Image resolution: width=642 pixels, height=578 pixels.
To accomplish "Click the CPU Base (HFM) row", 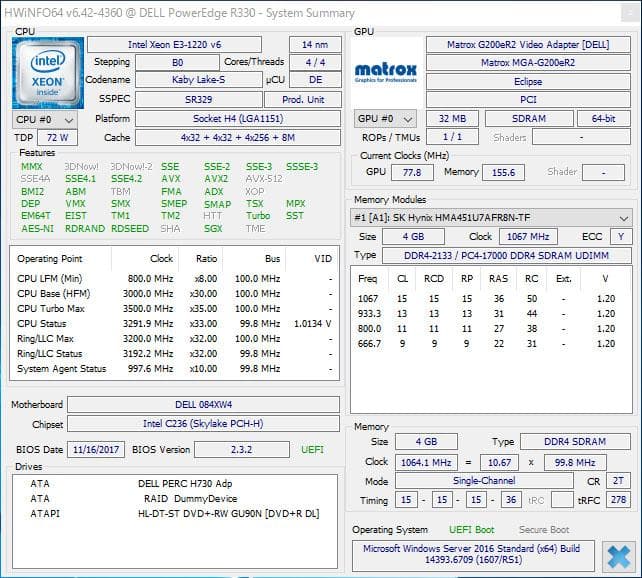I will point(174,294).
